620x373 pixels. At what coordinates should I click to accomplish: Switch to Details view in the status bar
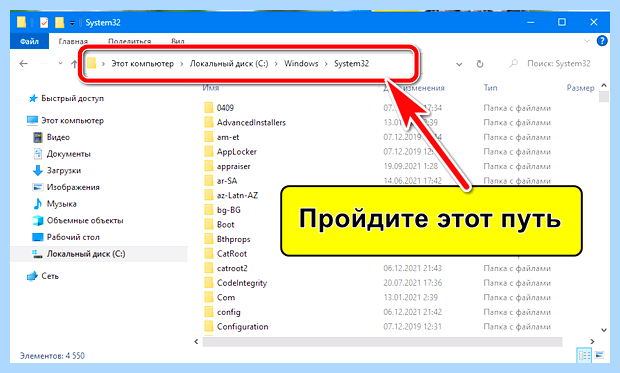[x=584, y=355]
